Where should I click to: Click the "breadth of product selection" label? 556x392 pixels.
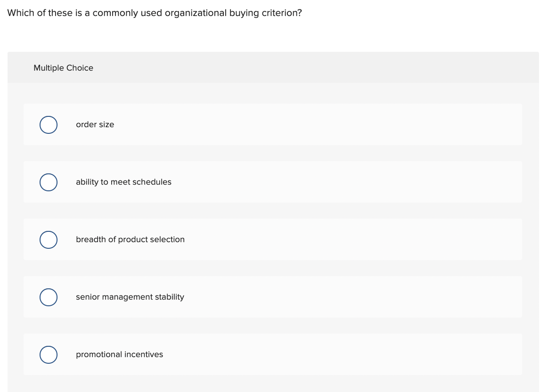click(x=130, y=239)
